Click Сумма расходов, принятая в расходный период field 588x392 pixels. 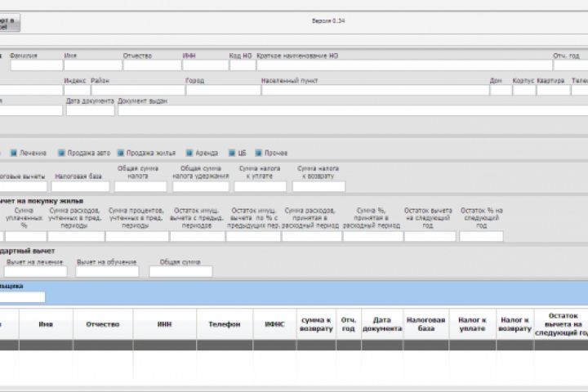(312, 236)
